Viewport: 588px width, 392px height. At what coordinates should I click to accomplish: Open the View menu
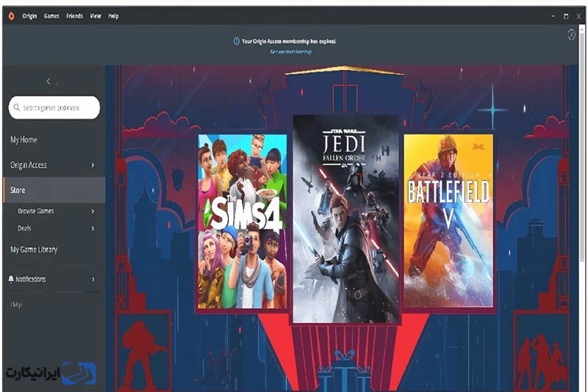click(x=96, y=16)
